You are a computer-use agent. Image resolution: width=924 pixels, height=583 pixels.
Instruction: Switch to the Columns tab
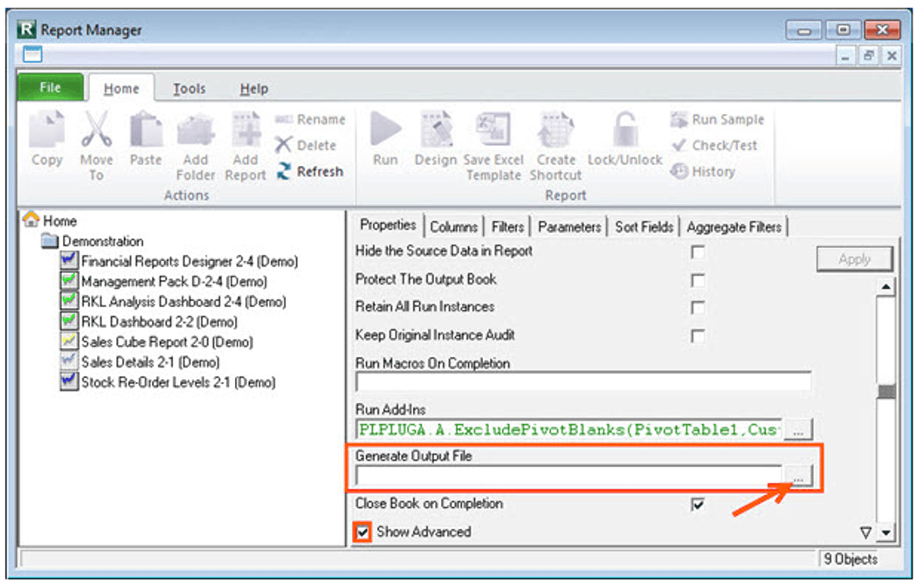(x=453, y=227)
